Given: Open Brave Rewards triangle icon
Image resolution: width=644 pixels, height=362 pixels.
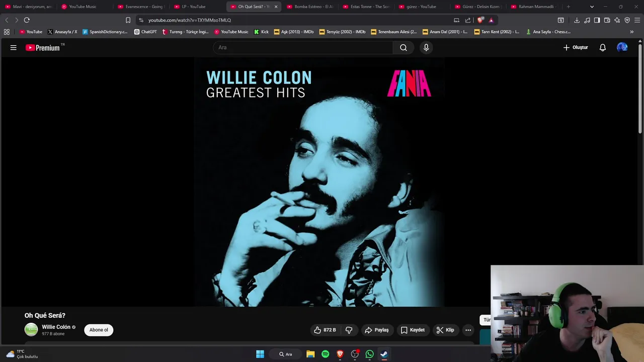Looking at the screenshot, I should [491, 20].
